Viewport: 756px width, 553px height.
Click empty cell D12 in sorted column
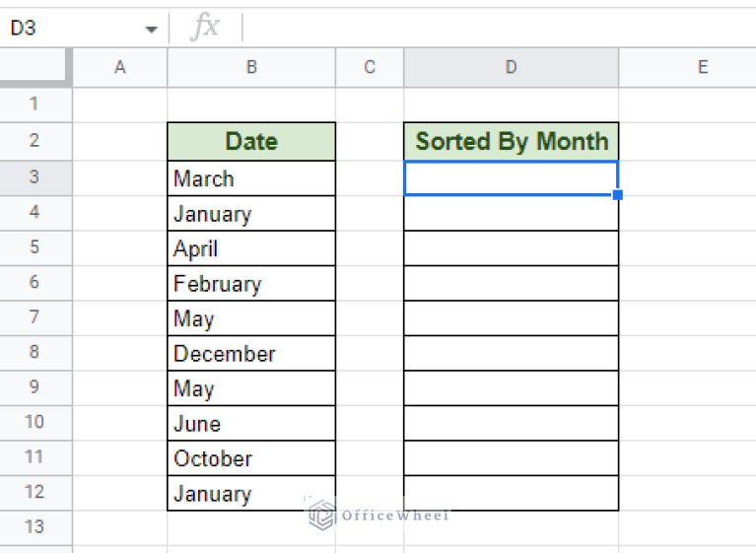point(511,493)
